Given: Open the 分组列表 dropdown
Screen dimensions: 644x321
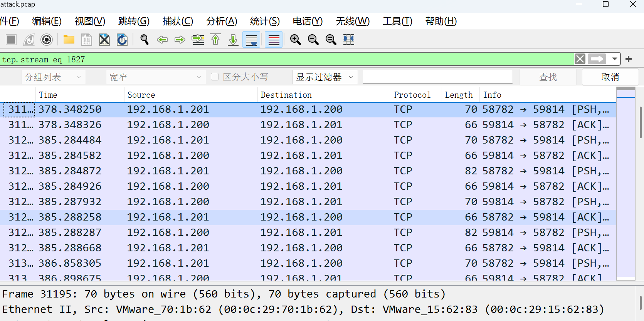Looking at the screenshot, I should click(x=53, y=77).
